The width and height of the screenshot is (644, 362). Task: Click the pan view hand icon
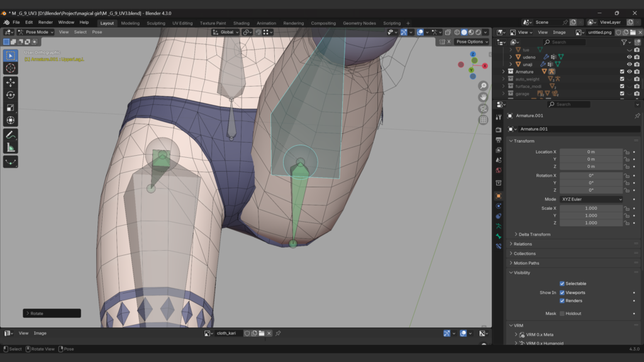[483, 97]
